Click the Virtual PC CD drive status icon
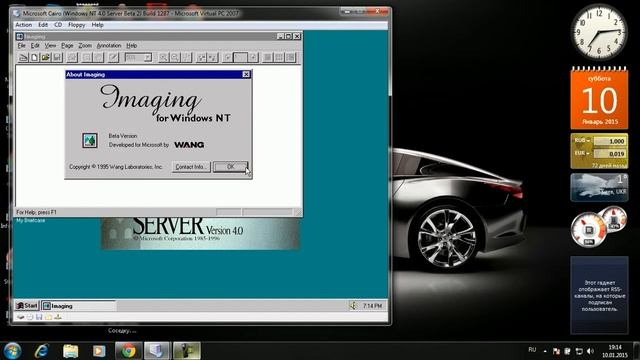The width and height of the screenshot is (640, 360). [x=30, y=317]
